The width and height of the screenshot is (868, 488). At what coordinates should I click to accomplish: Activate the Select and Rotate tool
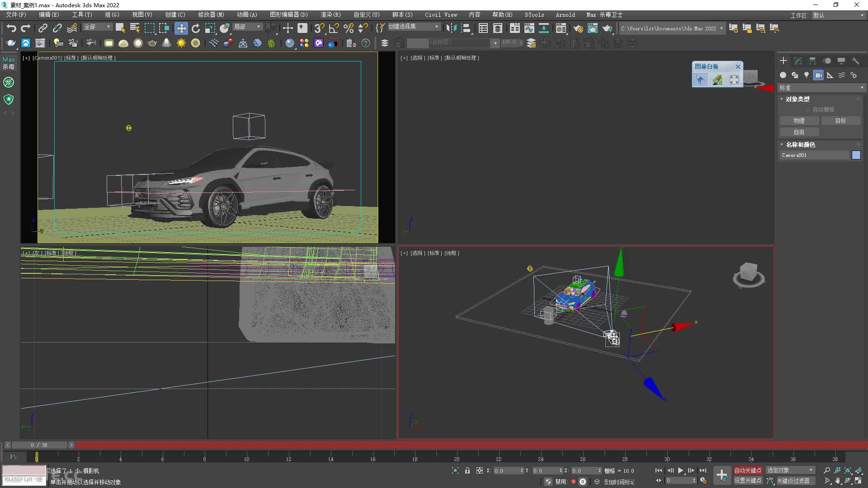point(196,28)
